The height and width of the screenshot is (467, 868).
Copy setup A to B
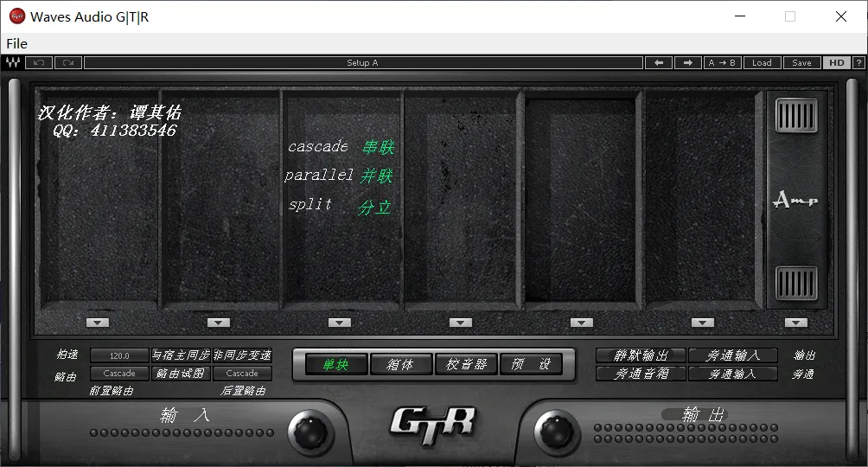722,62
